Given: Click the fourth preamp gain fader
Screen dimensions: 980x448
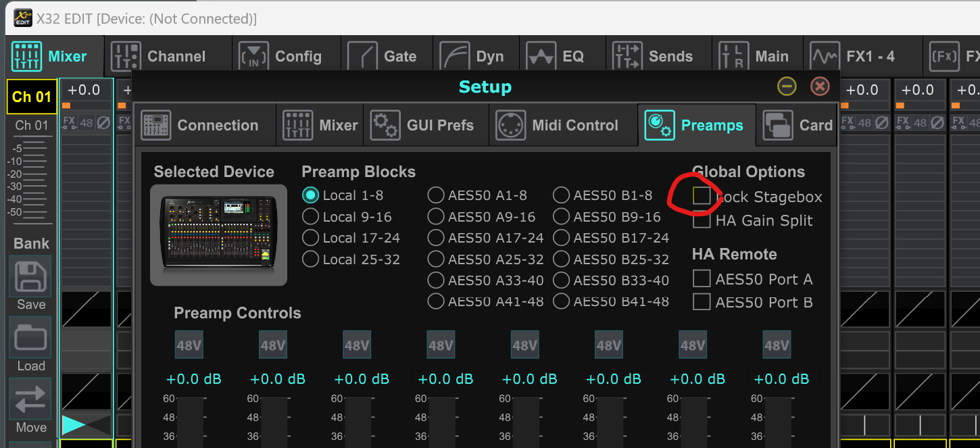Looking at the screenshot, I should click(x=443, y=422).
